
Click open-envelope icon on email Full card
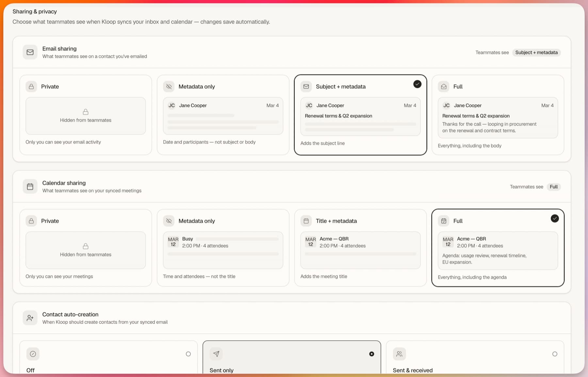[x=444, y=87]
